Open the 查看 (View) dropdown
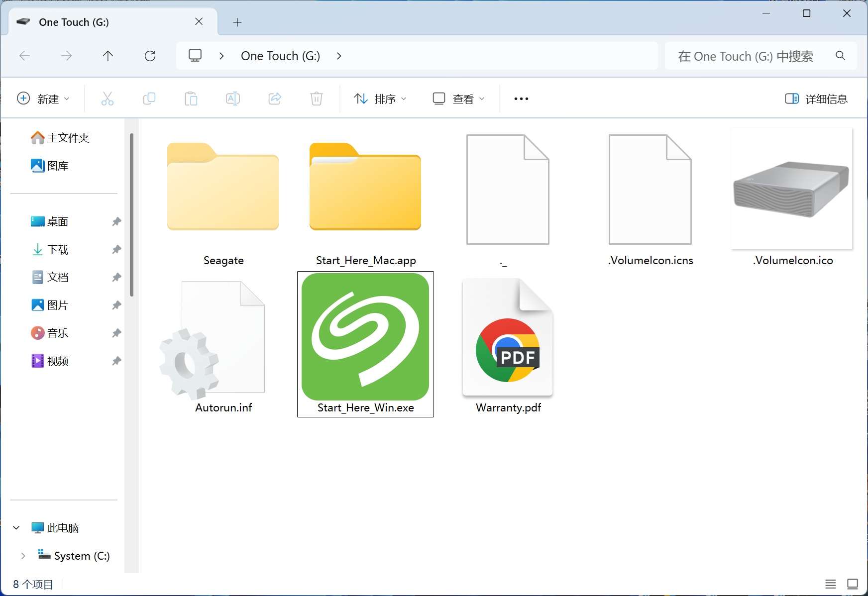868x596 pixels. (x=458, y=99)
